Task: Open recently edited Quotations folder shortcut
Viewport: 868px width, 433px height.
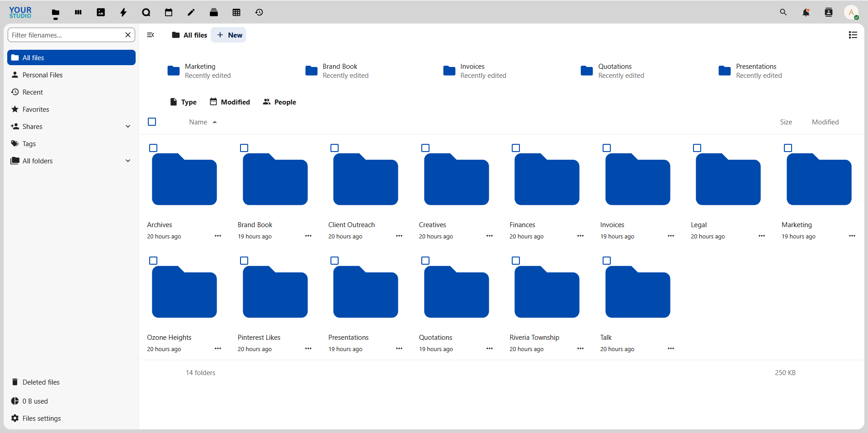Action: tap(613, 71)
